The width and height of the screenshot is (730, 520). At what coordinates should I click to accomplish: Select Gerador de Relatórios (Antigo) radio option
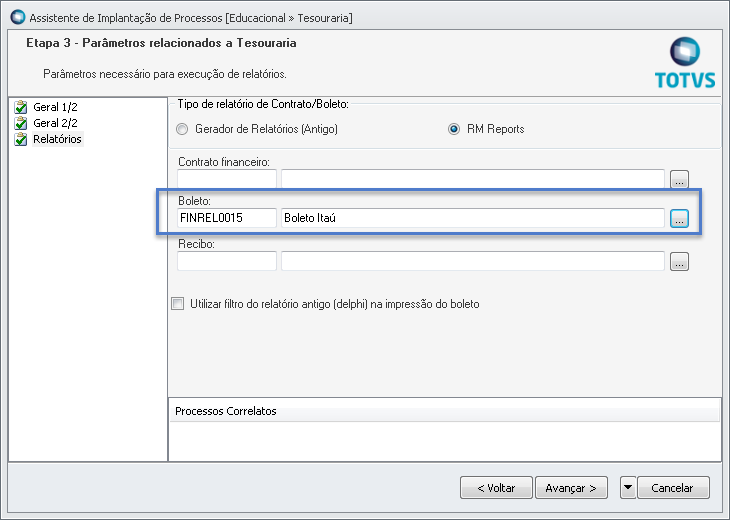[x=182, y=129]
